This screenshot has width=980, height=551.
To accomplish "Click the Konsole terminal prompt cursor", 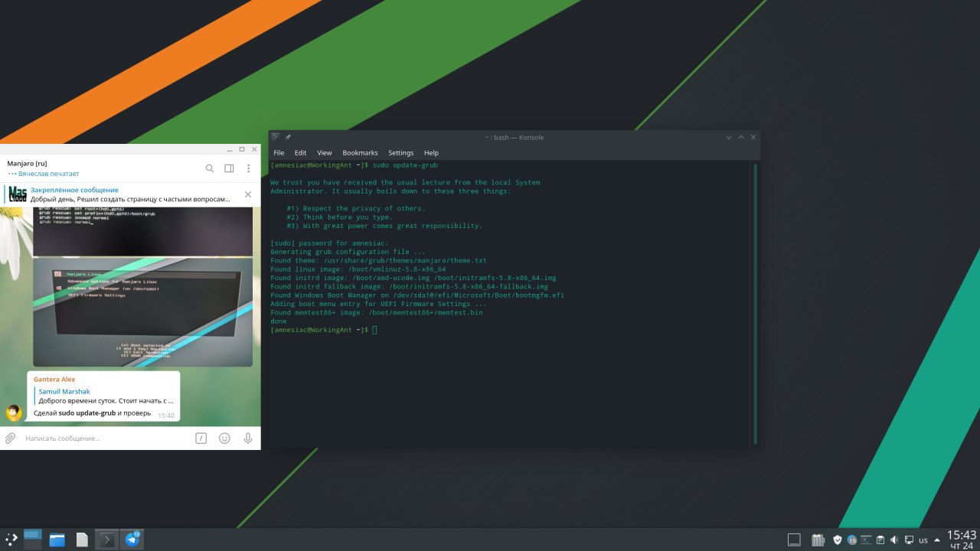I will coord(374,330).
